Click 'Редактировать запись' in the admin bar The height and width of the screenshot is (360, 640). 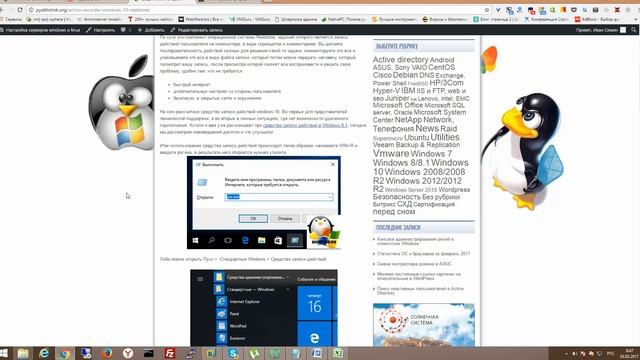[x=196, y=30]
